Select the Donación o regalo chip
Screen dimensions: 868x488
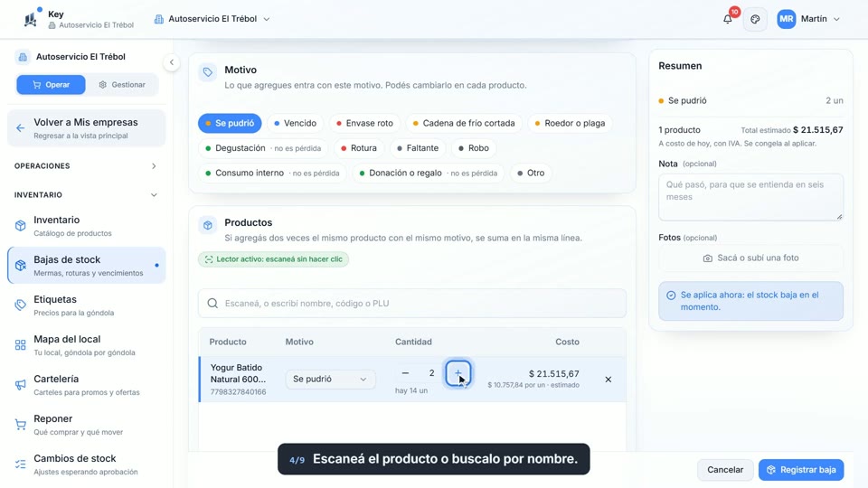429,173
